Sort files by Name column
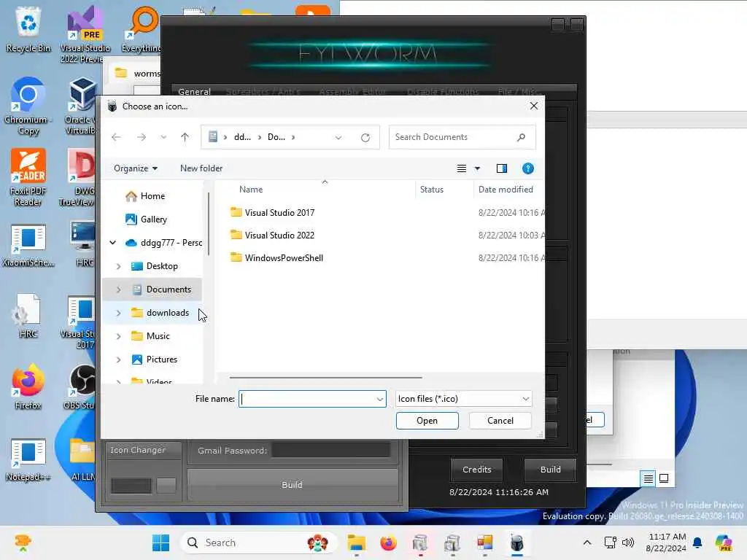The width and height of the screenshot is (747, 560). tap(251, 190)
